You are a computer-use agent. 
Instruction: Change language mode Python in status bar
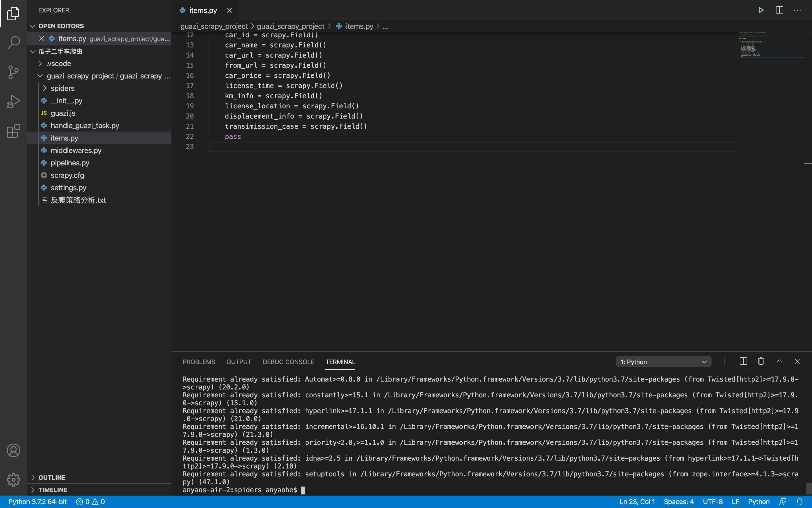[x=759, y=502]
